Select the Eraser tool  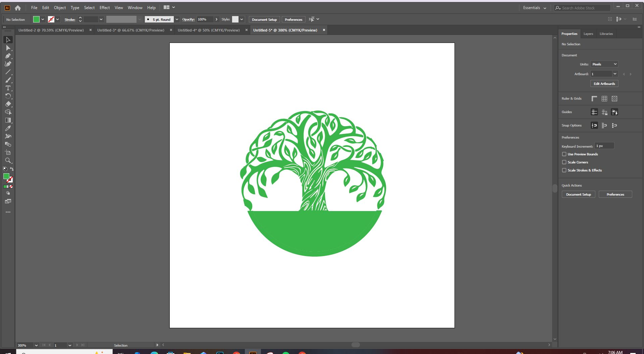pos(8,104)
